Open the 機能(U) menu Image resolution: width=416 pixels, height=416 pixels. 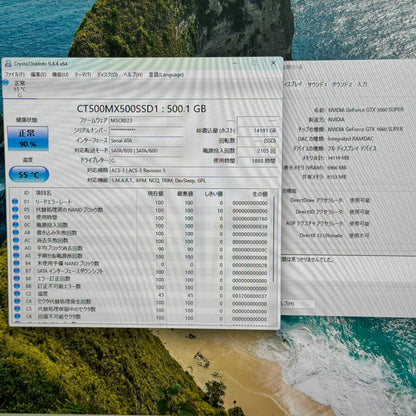point(60,74)
